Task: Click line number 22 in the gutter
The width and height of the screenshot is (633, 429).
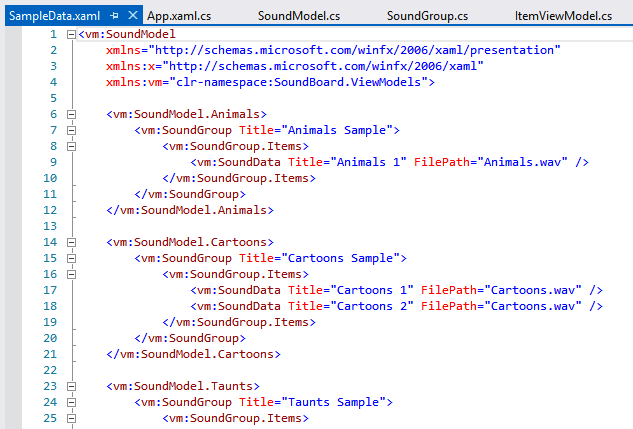Action: (x=50, y=370)
